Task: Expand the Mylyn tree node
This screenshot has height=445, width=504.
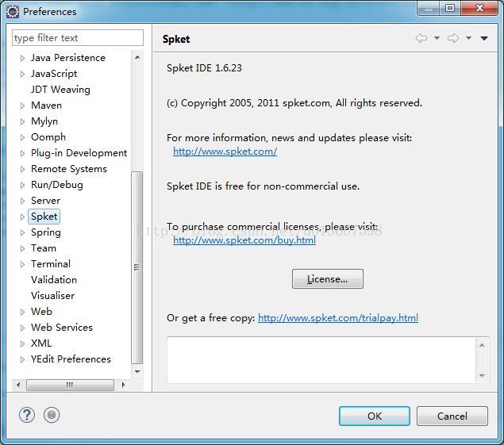Action: [22, 121]
